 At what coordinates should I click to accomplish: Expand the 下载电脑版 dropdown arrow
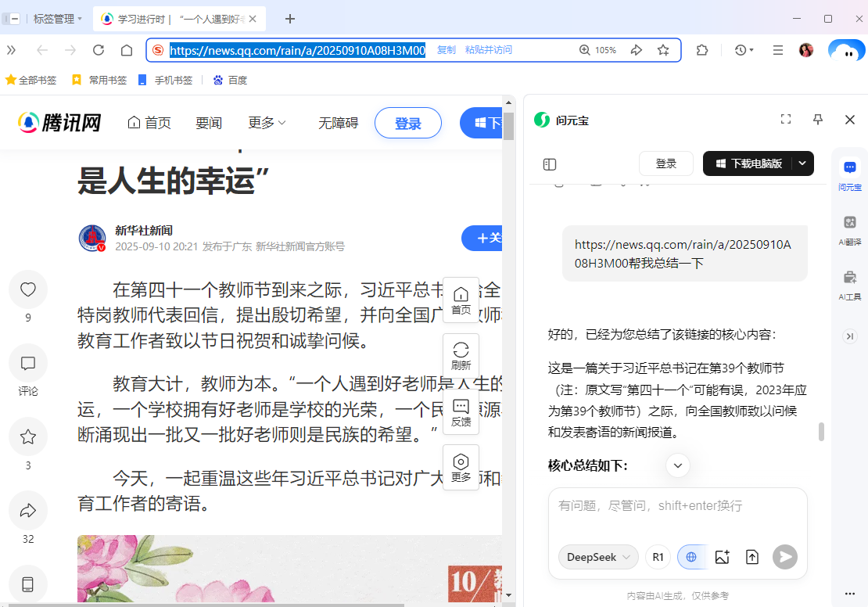click(x=802, y=163)
